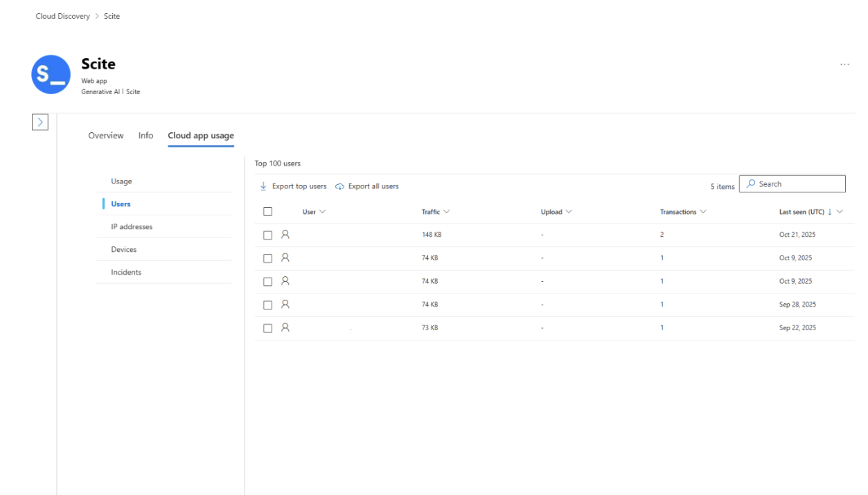This screenshot has height=495, width=868.
Task: Click the user icon in the Sep 28, 2025 row
Action: (x=285, y=304)
